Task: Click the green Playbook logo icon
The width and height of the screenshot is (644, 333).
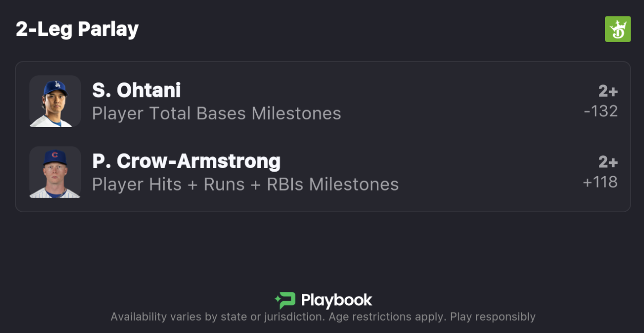Action: [286, 300]
